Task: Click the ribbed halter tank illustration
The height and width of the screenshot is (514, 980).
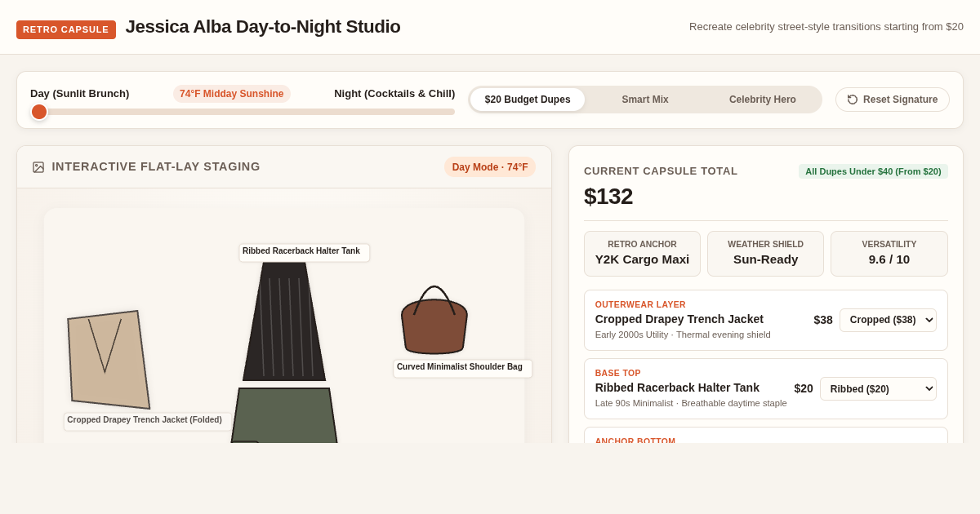Action: pos(284,321)
